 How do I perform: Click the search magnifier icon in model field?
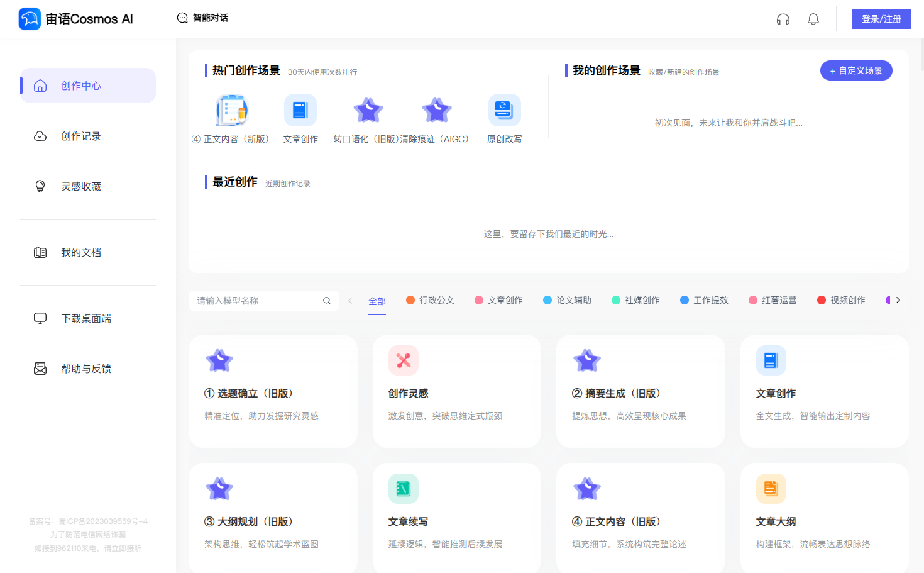click(327, 301)
